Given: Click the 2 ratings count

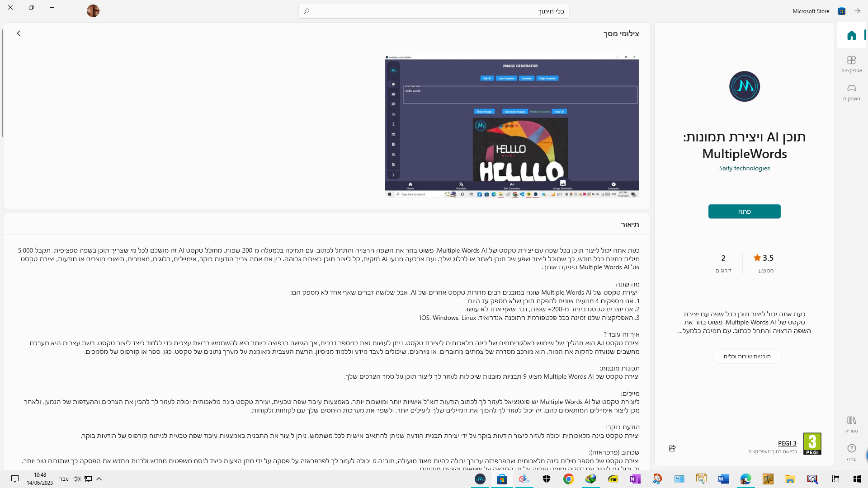Looking at the screenshot, I should coord(723,258).
